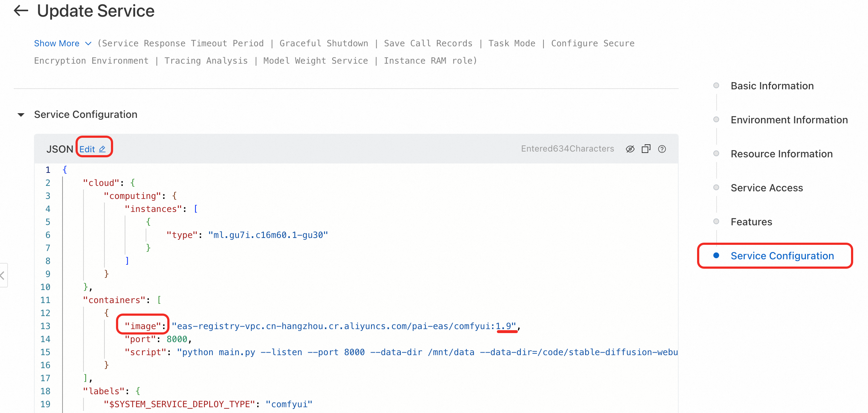Navigate to Resource Information section
The image size is (868, 413).
tap(781, 154)
